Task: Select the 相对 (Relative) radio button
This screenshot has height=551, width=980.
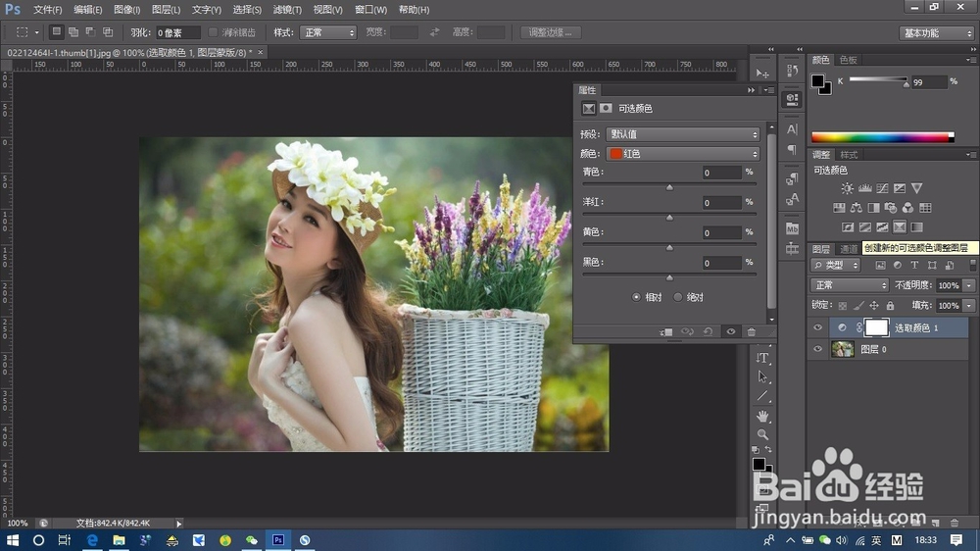Action: coord(637,297)
